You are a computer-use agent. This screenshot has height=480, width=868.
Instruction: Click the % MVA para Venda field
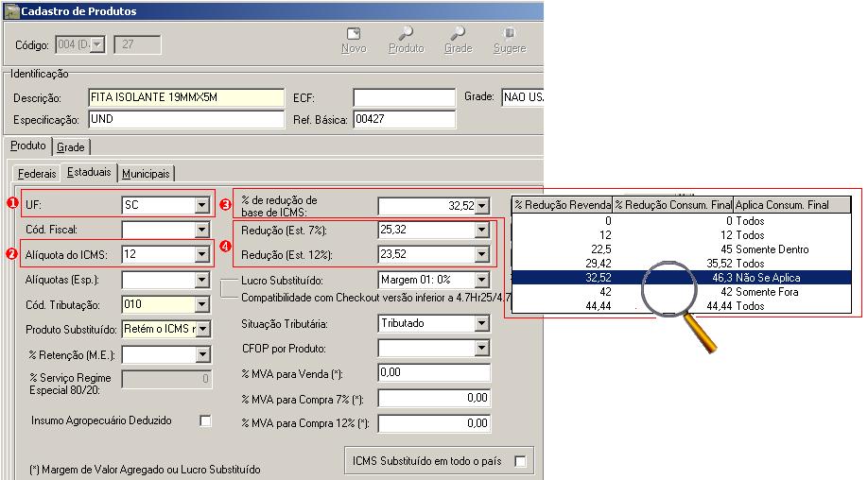pos(434,372)
